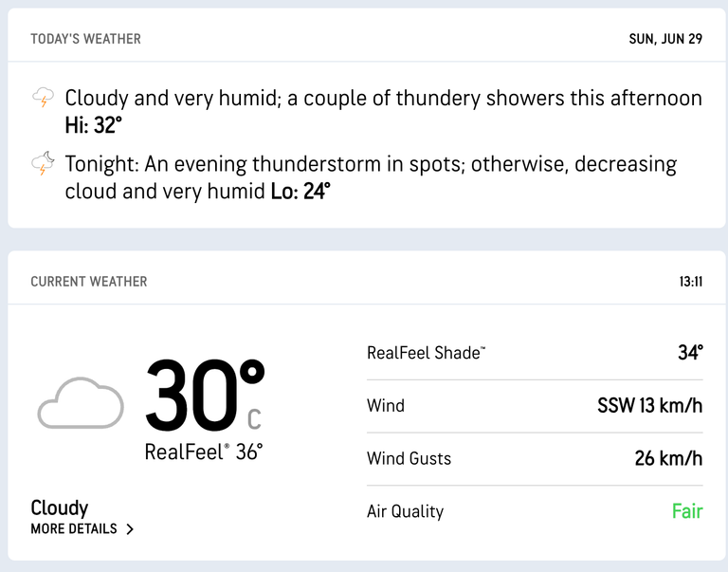This screenshot has height=572, width=728.
Task: Click the Tonight forecast Lo: 24° text
Action: click(300, 191)
